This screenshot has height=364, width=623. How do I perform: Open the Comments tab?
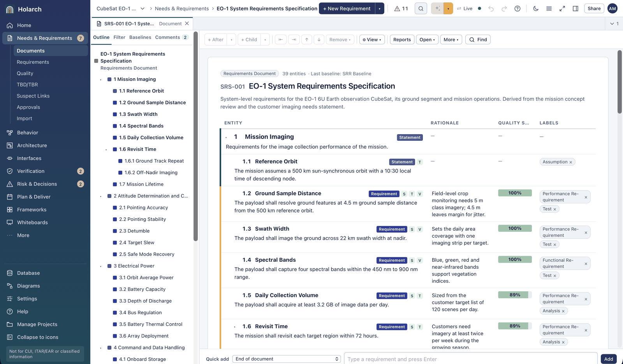tap(171, 37)
